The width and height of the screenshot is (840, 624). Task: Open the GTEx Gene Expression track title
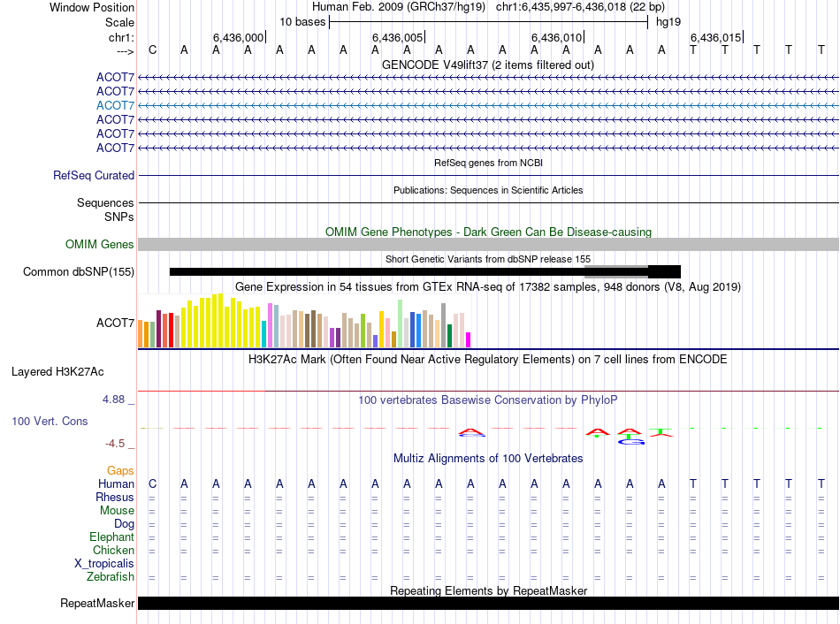coord(487,287)
